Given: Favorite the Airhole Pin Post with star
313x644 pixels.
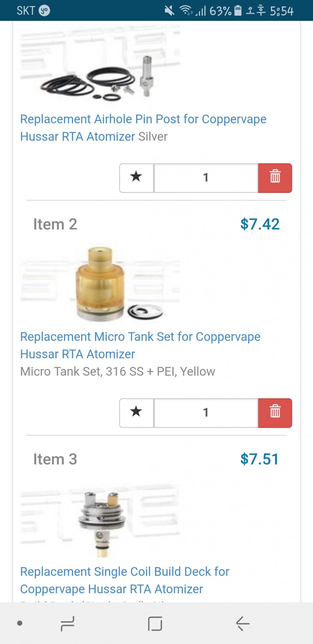Looking at the screenshot, I should pyautogui.click(x=136, y=178).
